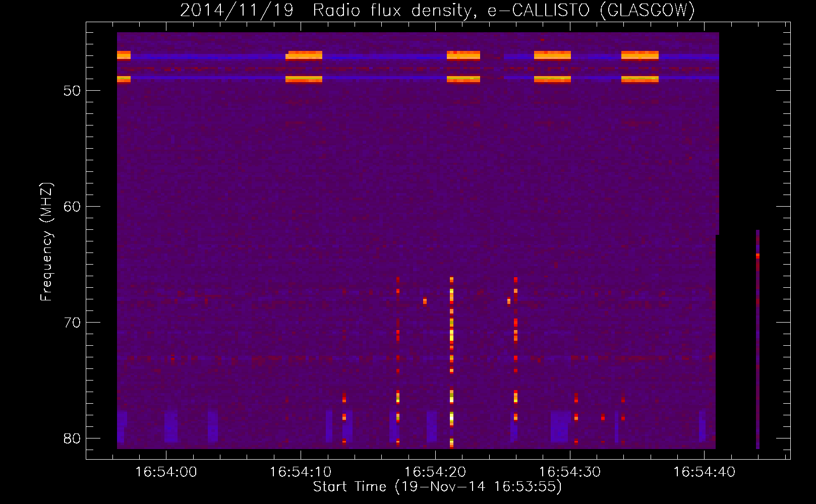Viewport: 816px width, 504px height.
Task: Click the 'Start Time (19-Nov-14 16:53:55)' label
Action: (437, 487)
